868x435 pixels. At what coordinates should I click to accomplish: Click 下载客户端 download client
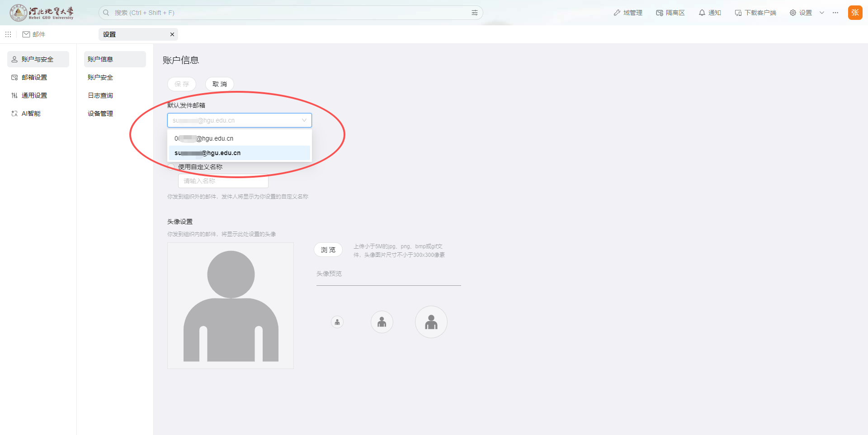coord(755,13)
